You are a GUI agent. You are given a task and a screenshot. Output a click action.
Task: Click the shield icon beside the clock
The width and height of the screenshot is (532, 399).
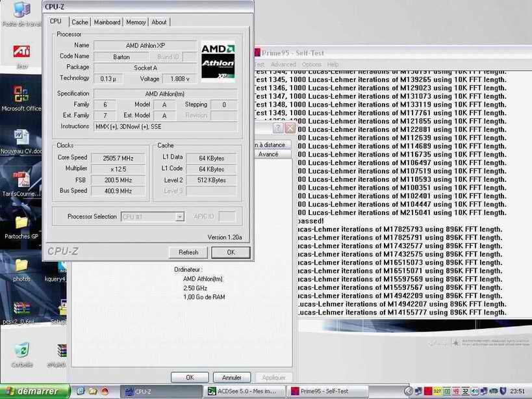[x=503, y=391]
